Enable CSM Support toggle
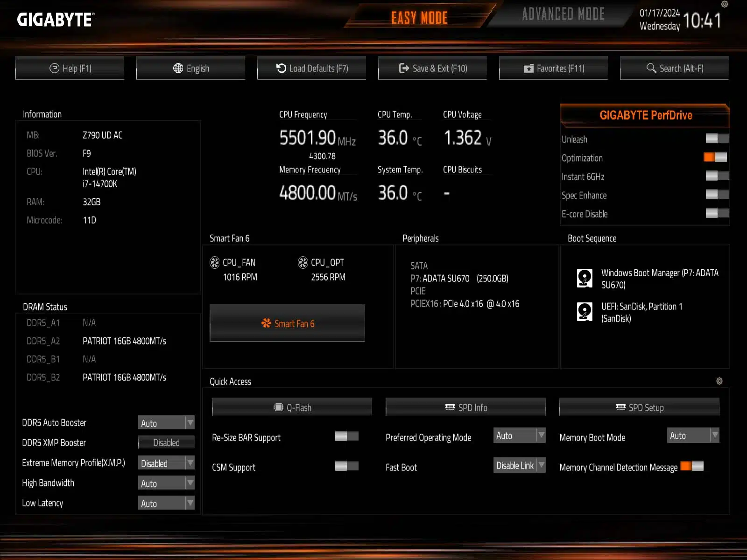The width and height of the screenshot is (747, 560). 347,466
